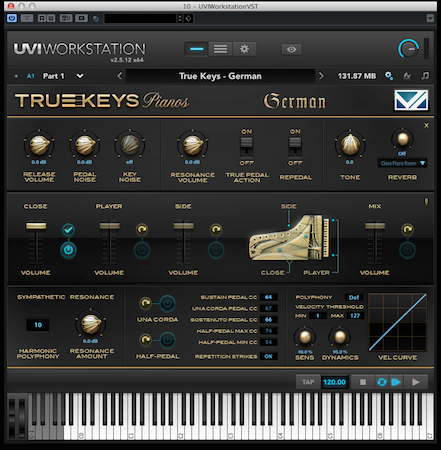
Task: Enable Write automation (W) button
Action: [x=51, y=18]
